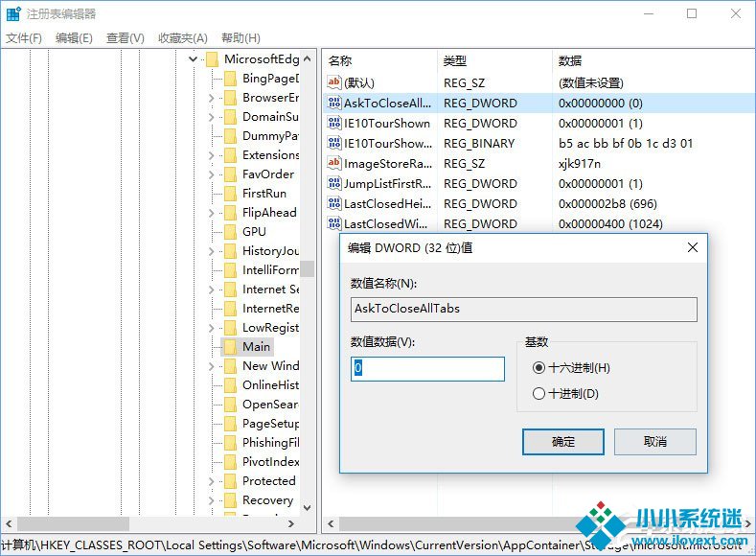Image resolution: width=756 pixels, height=556 pixels.
Task: Select the hexadecimal (十六进制) radio button
Action: pyautogui.click(x=538, y=368)
